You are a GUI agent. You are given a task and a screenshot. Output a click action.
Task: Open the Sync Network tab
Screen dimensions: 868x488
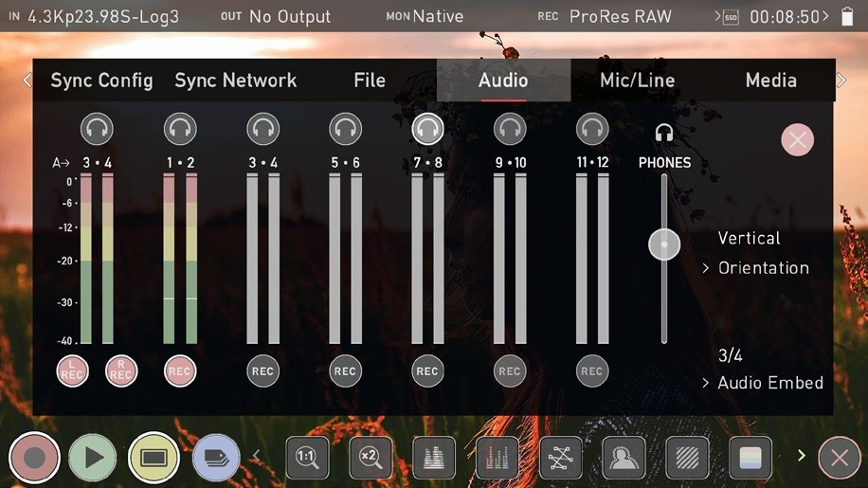coord(235,81)
